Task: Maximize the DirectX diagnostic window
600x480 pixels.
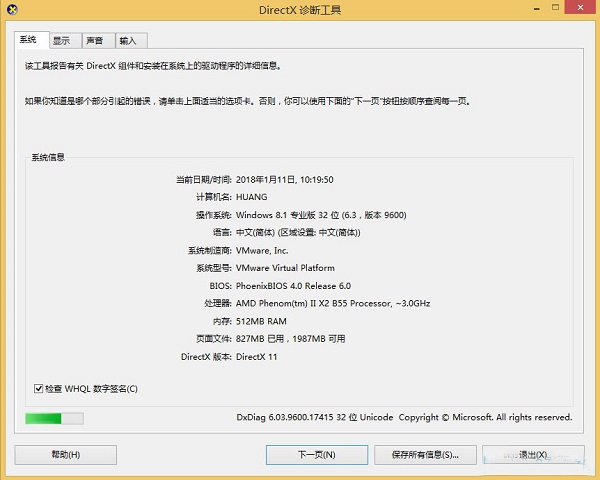Action: (556, 7)
